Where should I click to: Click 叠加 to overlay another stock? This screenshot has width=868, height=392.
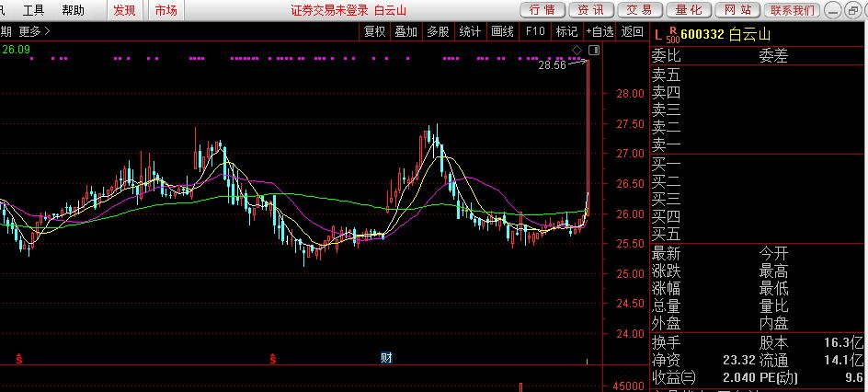tap(405, 31)
